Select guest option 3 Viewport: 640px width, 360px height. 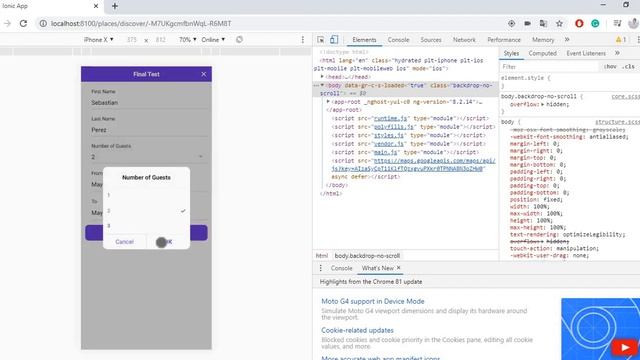(x=146, y=226)
